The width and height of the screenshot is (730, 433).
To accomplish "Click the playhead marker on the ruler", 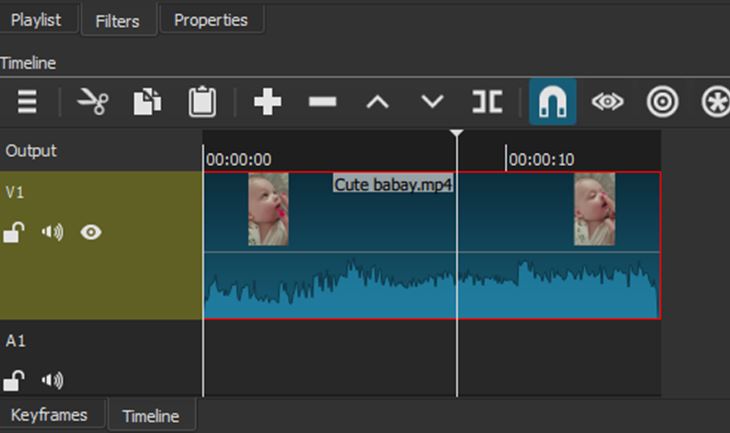I will (x=457, y=134).
